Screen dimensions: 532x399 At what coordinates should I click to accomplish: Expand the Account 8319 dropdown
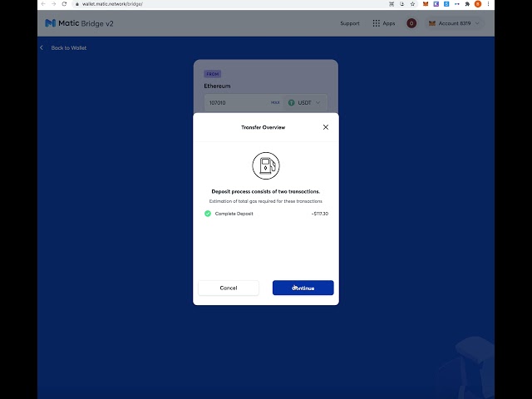(454, 23)
